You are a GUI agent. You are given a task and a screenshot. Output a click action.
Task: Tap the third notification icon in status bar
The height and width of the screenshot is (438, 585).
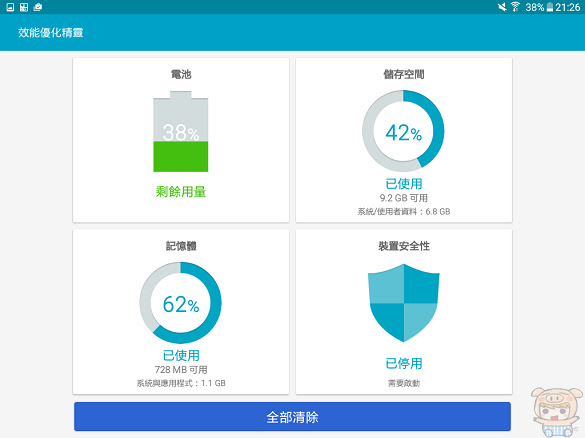click(x=38, y=7)
